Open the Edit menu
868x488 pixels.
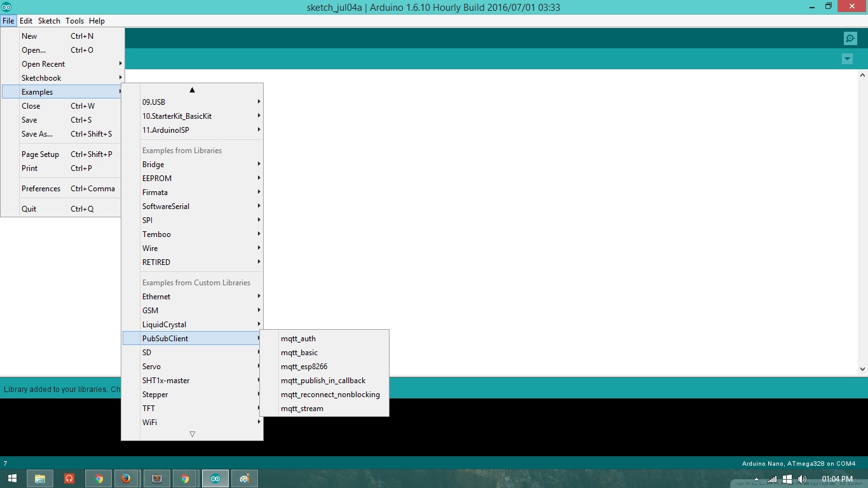(x=26, y=21)
